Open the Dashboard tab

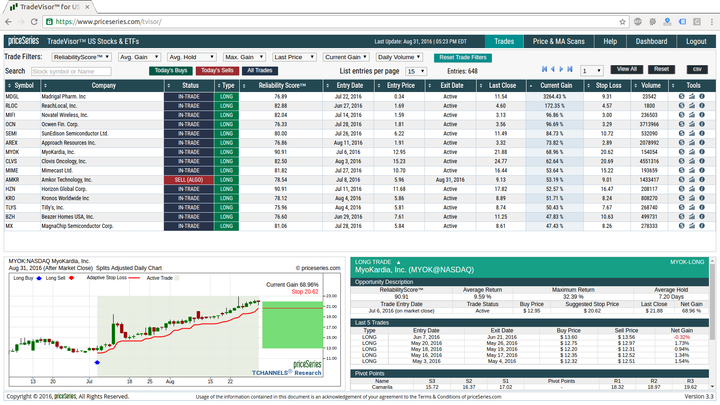651,41
